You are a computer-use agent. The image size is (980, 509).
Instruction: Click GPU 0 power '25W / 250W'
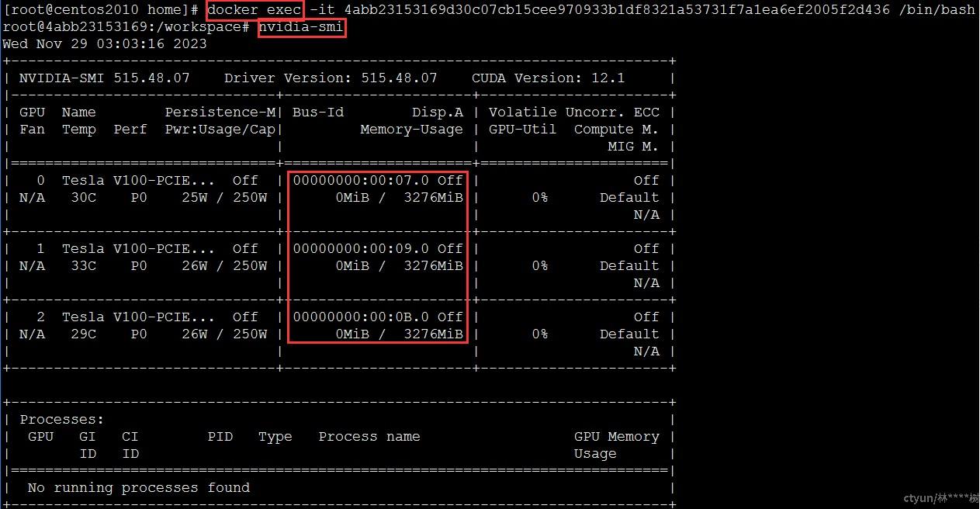click(x=225, y=198)
